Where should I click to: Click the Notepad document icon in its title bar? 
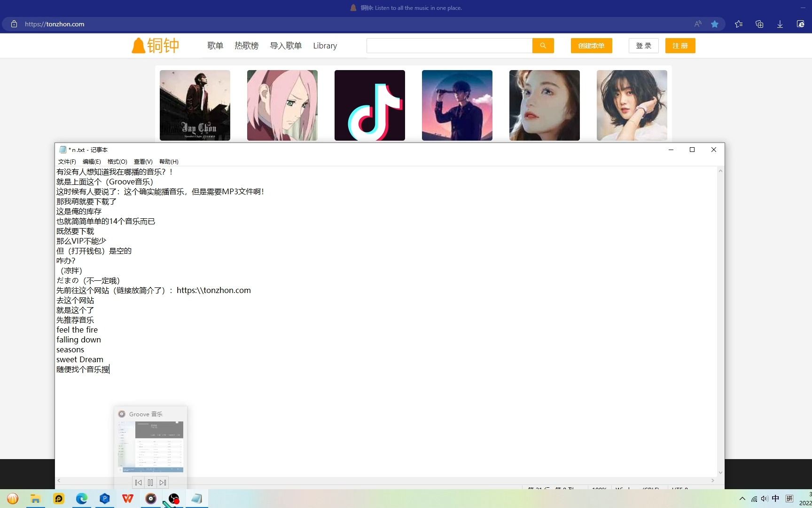click(x=62, y=150)
